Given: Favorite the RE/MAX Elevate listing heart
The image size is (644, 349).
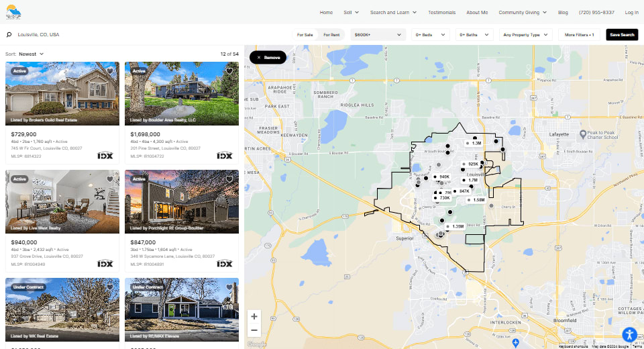Looking at the screenshot, I should point(229,287).
